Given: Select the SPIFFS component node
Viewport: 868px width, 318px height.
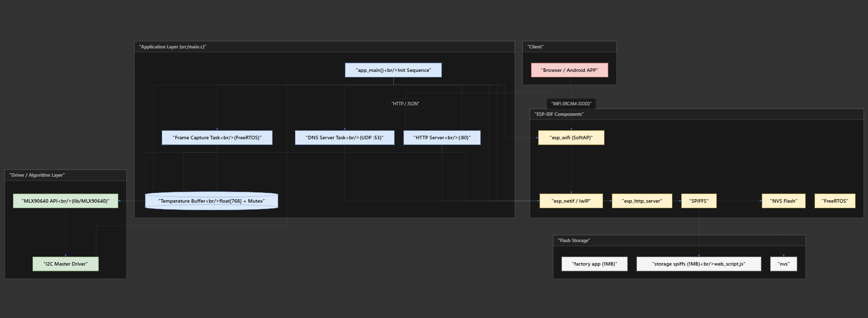Looking at the screenshot, I should [x=698, y=201].
